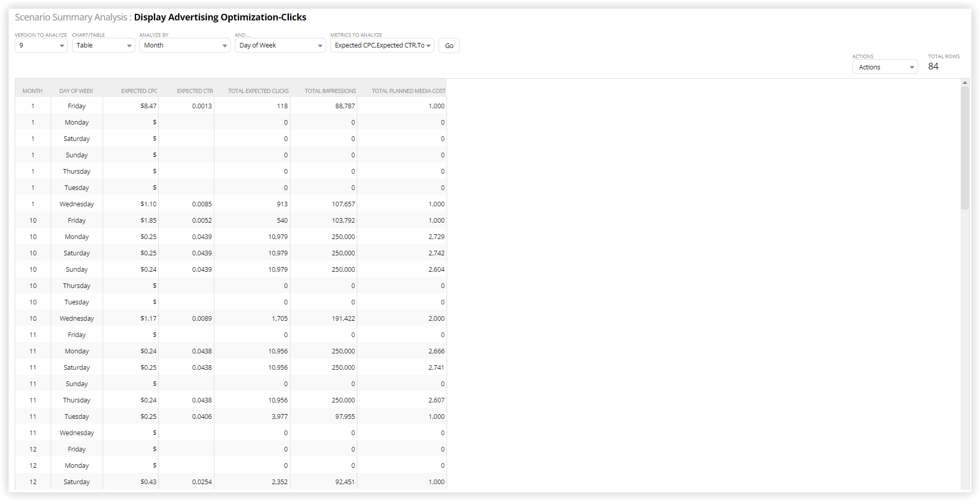Click the 2,741 media cost cell

(x=402, y=368)
